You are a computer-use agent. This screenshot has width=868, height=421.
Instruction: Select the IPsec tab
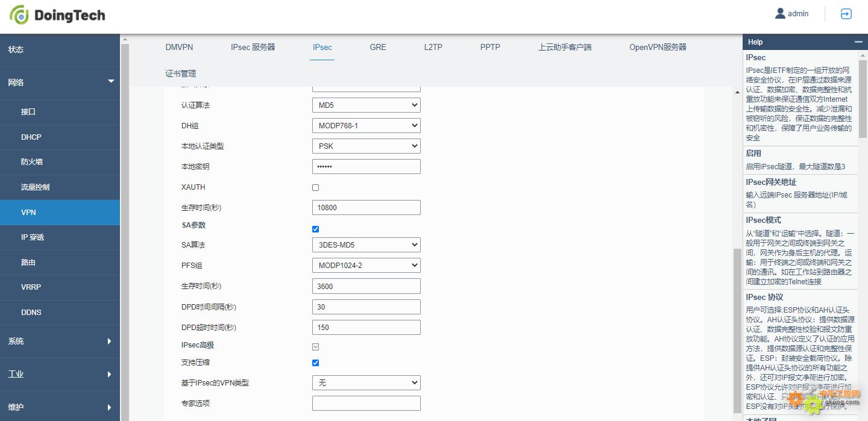[x=322, y=47]
